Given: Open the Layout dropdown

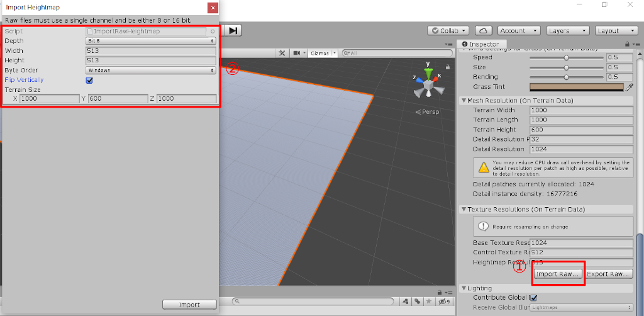Looking at the screenshot, I should pyautogui.click(x=617, y=30).
